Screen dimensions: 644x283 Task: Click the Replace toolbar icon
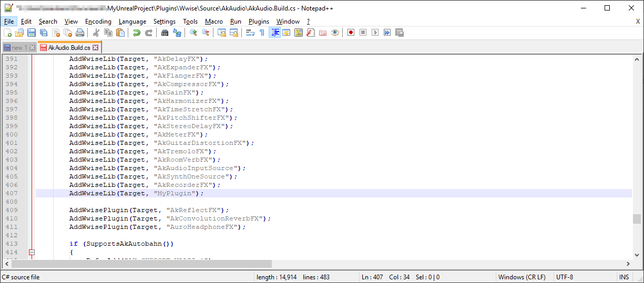pyautogui.click(x=177, y=33)
